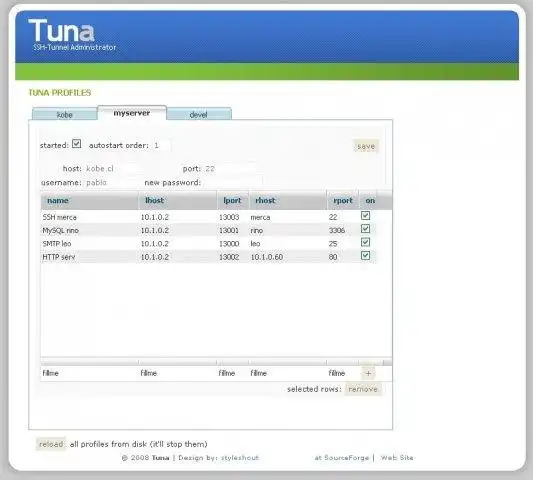Uncheck the SMTP leo tunnel checkbox
Image resolution: width=533 pixels, height=480 pixels.
click(365, 242)
